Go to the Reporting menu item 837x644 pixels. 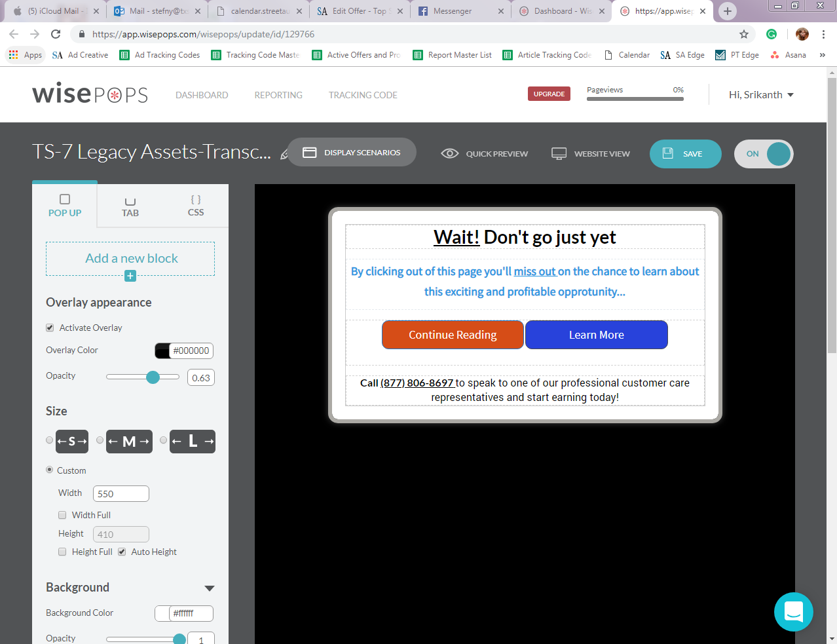click(278, 95)
